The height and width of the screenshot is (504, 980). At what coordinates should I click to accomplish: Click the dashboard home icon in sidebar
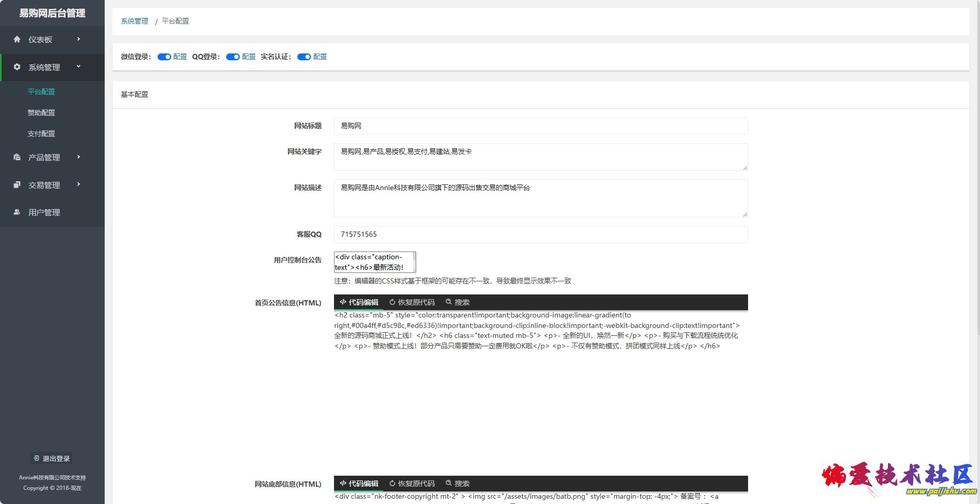point(17,39)
